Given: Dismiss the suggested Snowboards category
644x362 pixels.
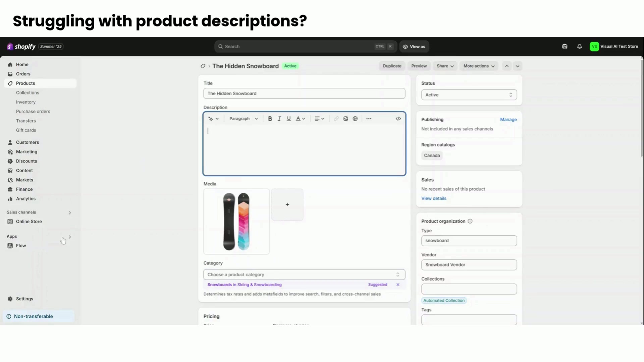Looking at the screenshot, I should pos(398,285).
